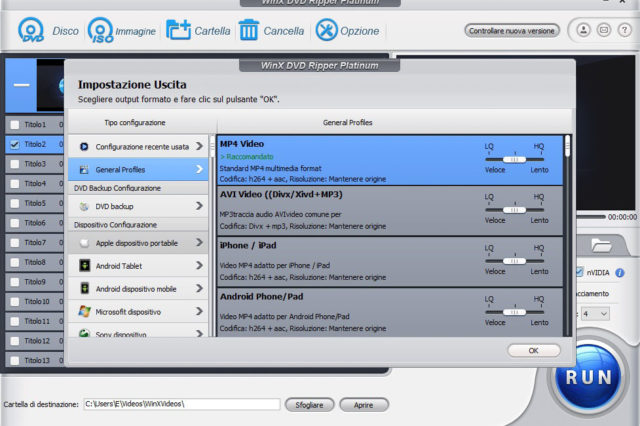Expand the Android Tablet profiles
This screenshot has height=426, width=640.
(140, 266)
